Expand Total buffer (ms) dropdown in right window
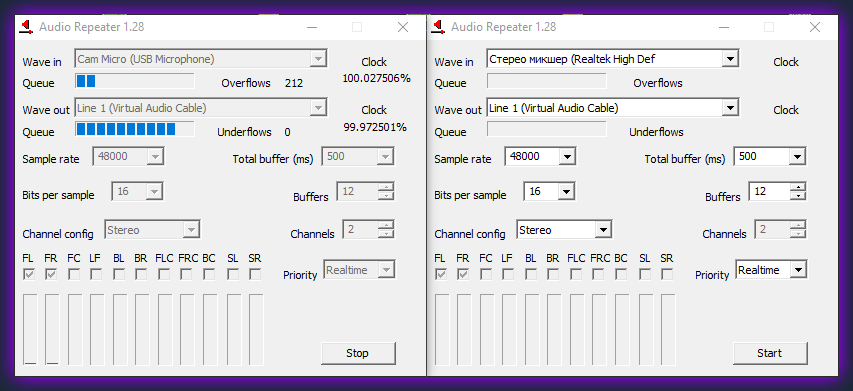 (797, 157)
